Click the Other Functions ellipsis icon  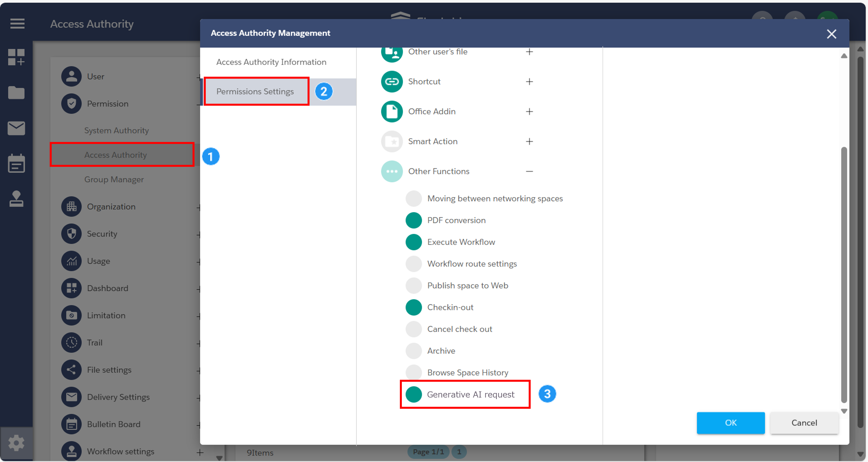[x=392, y=171]
